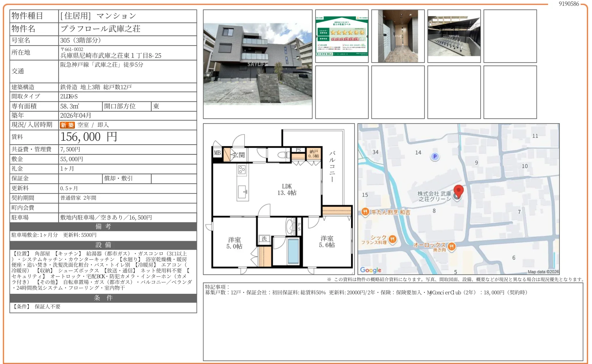Image resolution: width=592 pixels, height=364 pixels.
Task: Click the 株式会社 武庫之荘グリーン map label
Action: (434, 196)
